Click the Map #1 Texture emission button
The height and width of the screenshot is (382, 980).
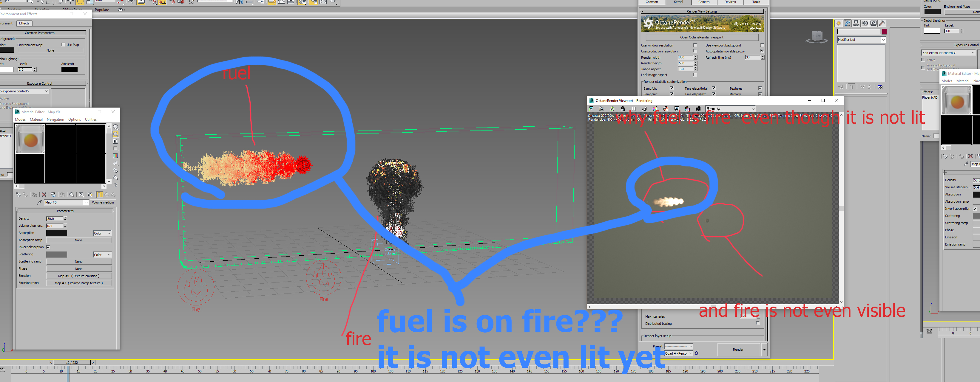(x=79, y=276)
